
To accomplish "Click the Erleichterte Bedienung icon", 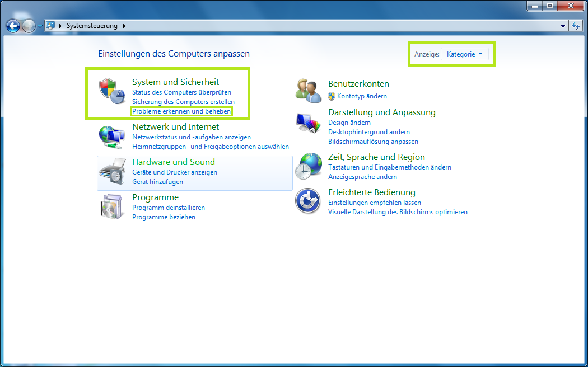I will click(x=307, y=201).
